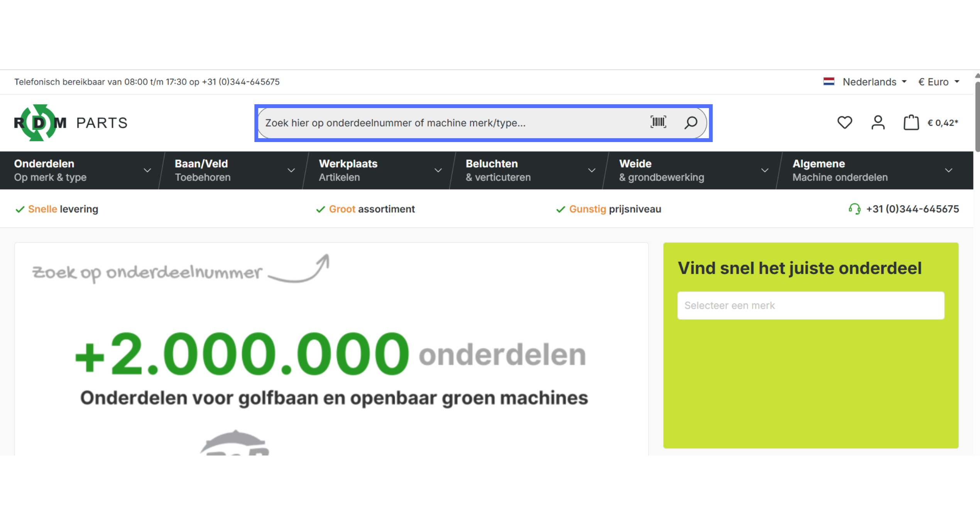This screenshot has height=525, width=980.
Task: Click the headset support icon
Action: 854,209
